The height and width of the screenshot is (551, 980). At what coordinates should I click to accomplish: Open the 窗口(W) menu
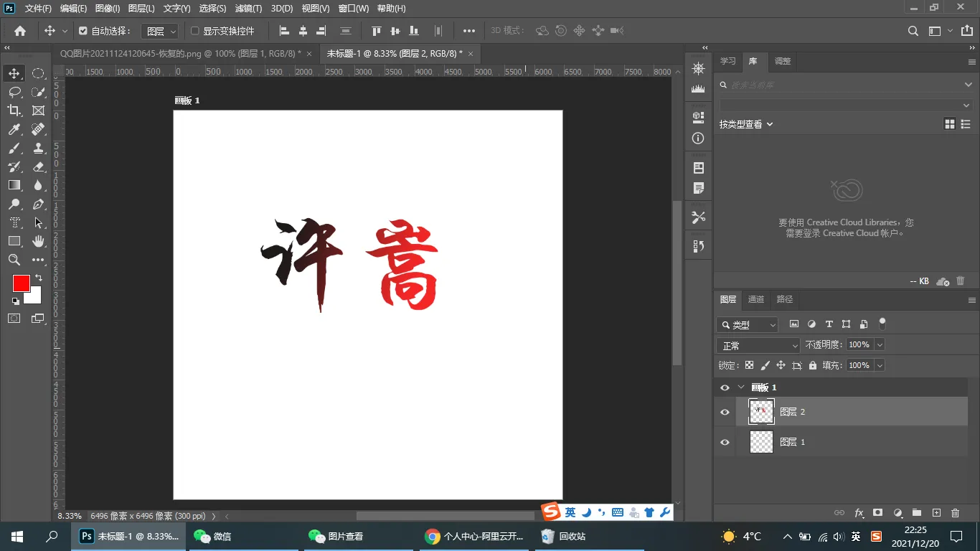click(353, 9)
